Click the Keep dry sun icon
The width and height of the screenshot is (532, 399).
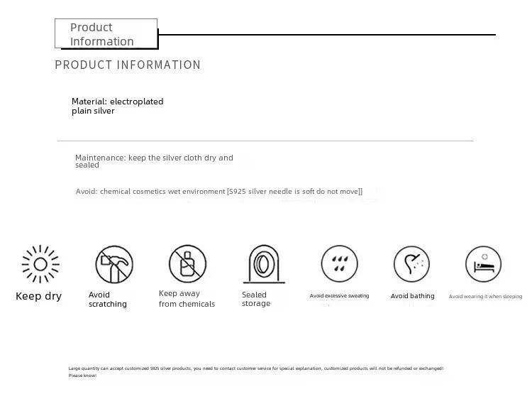[x=40, y=264]
